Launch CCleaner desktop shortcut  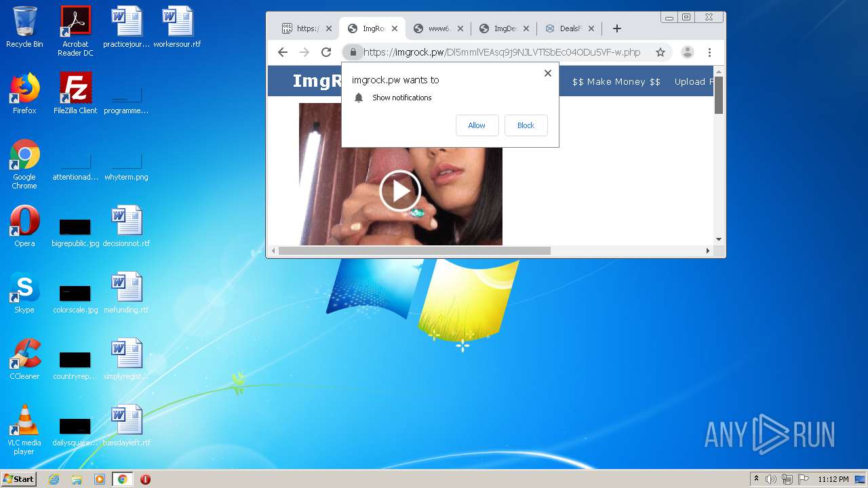pyautogui.click(x=24, y=359)
